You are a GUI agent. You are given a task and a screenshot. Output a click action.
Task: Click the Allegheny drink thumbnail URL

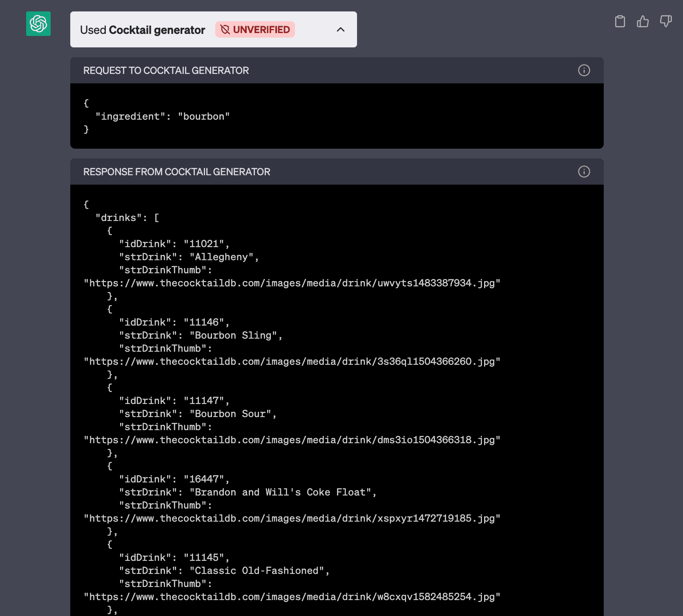point(292,283)
